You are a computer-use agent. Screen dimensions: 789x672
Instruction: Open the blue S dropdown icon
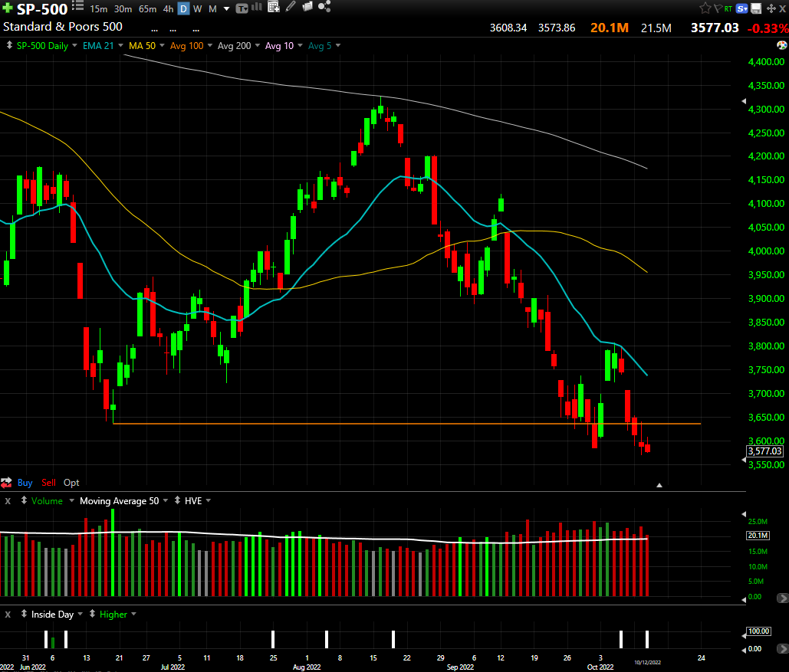coord(741,8)
